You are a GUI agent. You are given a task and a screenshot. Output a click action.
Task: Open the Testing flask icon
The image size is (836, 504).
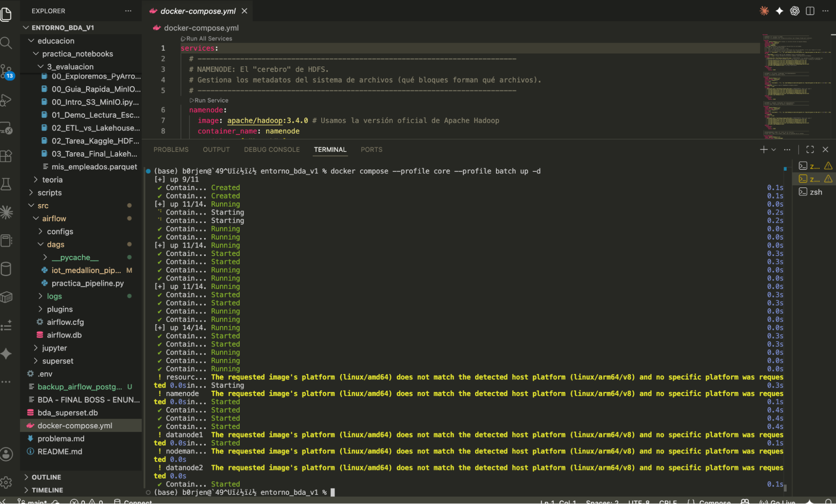pyautogui.click(x=6, y=184)
